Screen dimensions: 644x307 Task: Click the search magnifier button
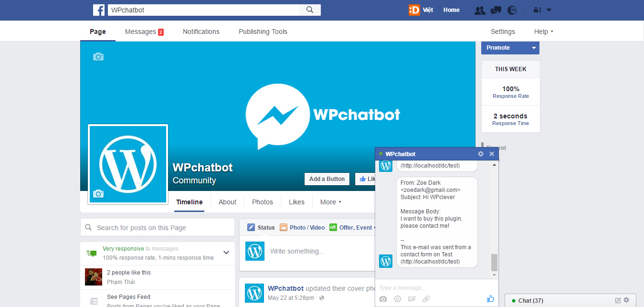point(310,10)
